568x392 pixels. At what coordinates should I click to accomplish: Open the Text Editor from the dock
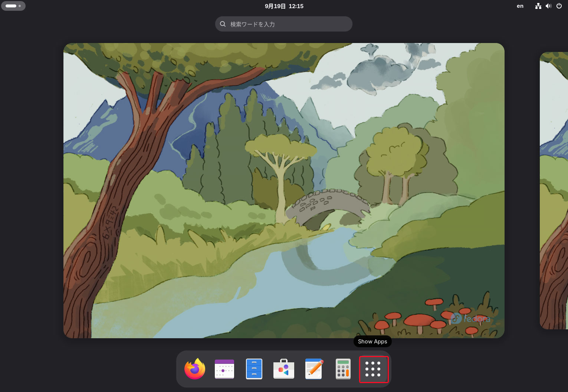click(x=314, y=369)
